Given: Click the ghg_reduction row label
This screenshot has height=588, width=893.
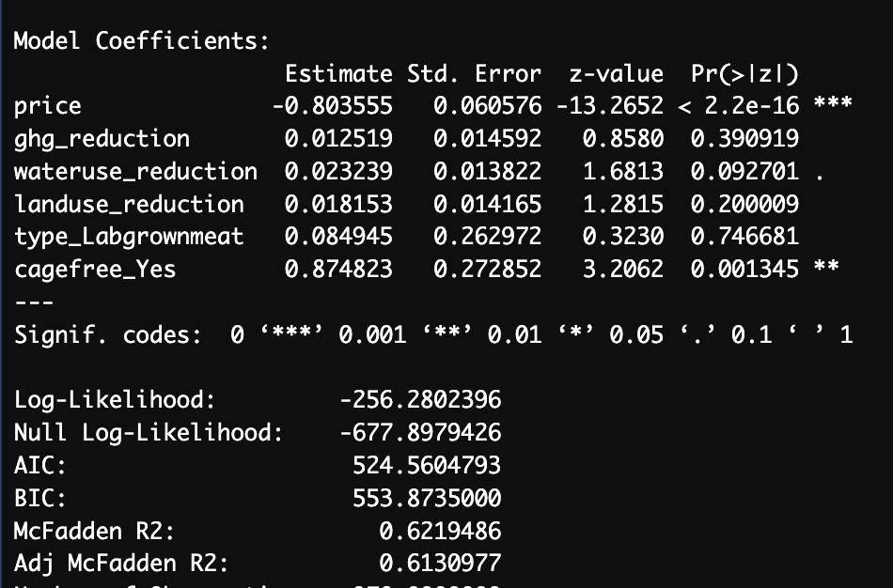Looking at the screenshot, I should pos(102,139).
